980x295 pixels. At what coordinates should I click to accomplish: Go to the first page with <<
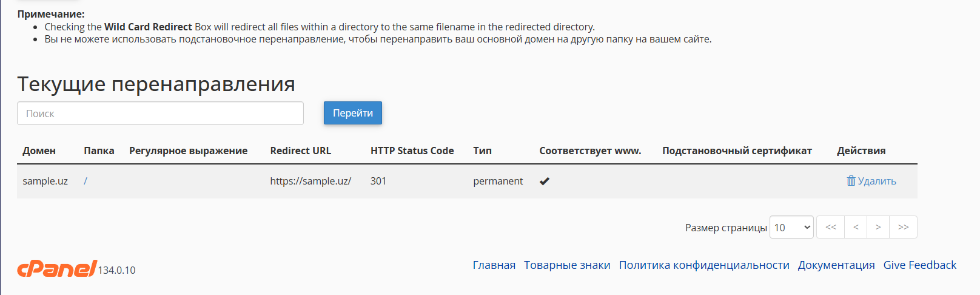pos(831,227)
